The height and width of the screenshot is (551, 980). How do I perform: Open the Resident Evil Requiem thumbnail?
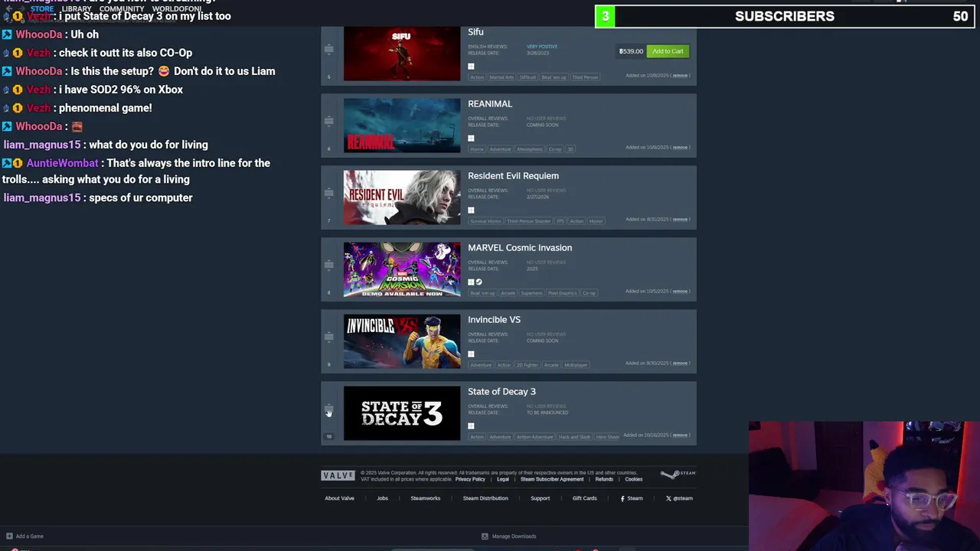[402, 197]
